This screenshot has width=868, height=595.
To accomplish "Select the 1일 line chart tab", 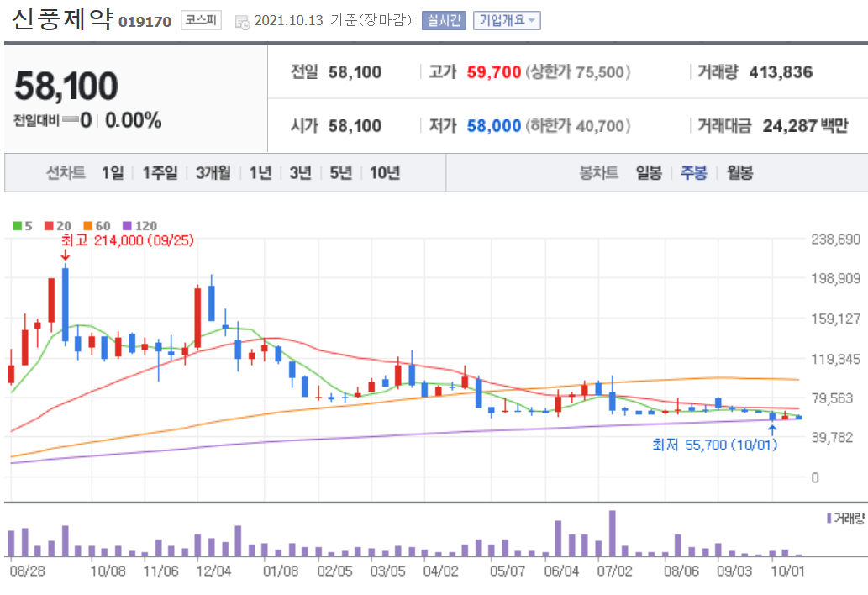I will point(113,173).
